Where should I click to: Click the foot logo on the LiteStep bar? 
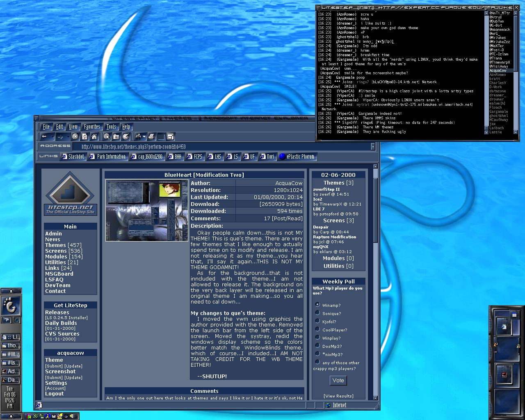[x=11, y=306]
